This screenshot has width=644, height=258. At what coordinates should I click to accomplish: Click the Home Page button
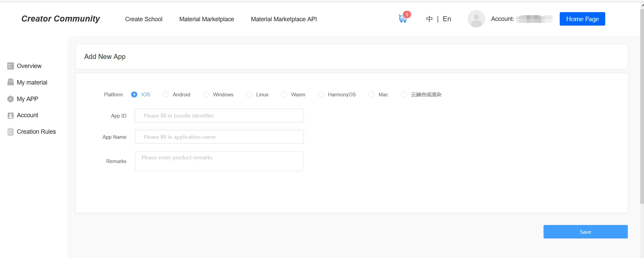pyautogui.click(x=582, y=19)
